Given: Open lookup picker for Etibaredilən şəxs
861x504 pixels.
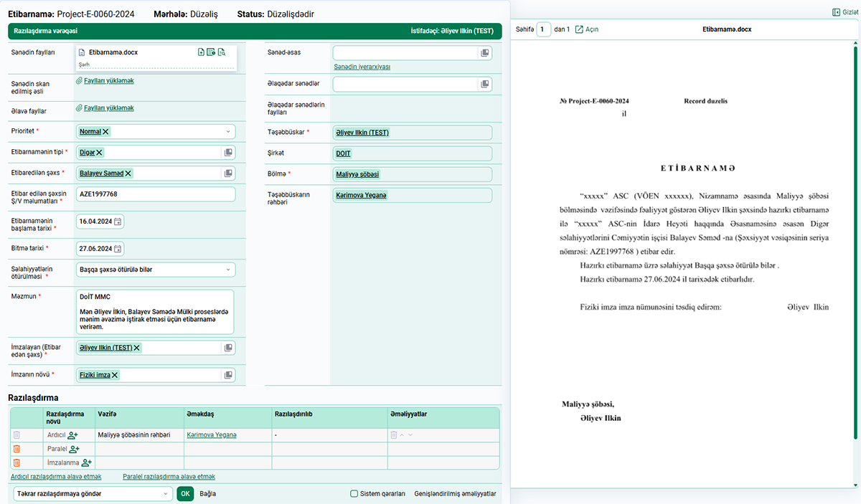Looking at the screenshot, I should tap(228, 173).
